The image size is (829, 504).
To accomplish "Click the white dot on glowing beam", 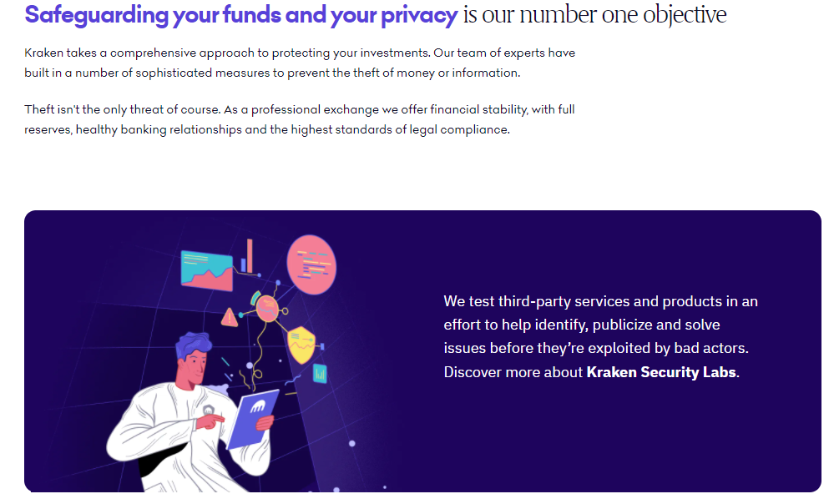I will pyautogui.click(x=352, y=443).
